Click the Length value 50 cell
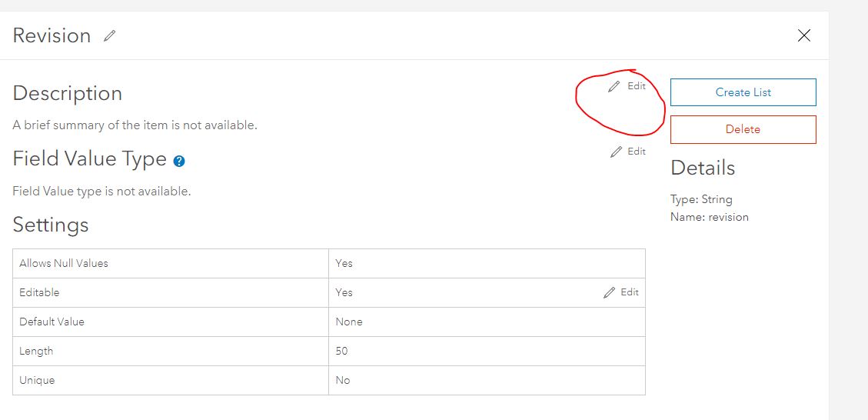The width and height of the screenshot is (868, 420). pos(341,351)
